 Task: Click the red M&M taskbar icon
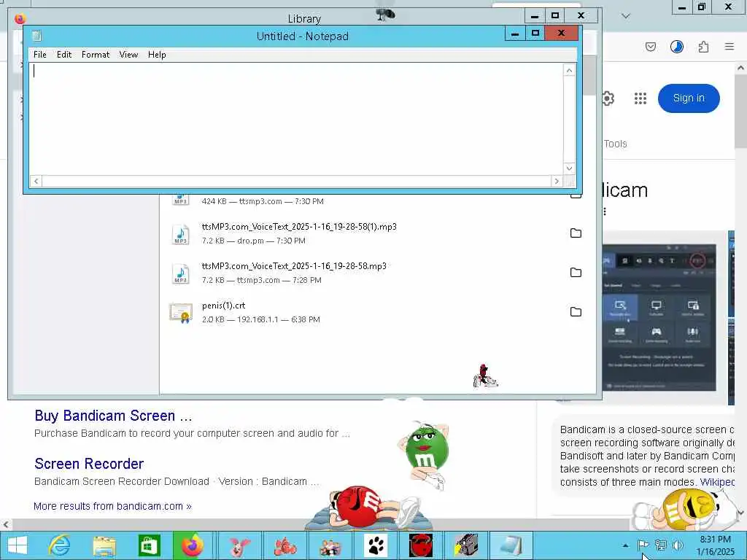tap(421, 545)
